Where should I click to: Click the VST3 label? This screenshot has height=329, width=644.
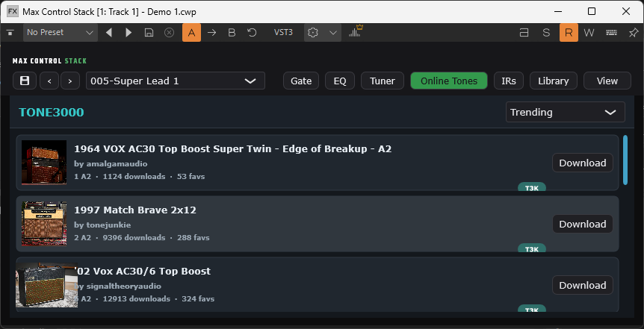pyautogui.click(x=283, y=32)
